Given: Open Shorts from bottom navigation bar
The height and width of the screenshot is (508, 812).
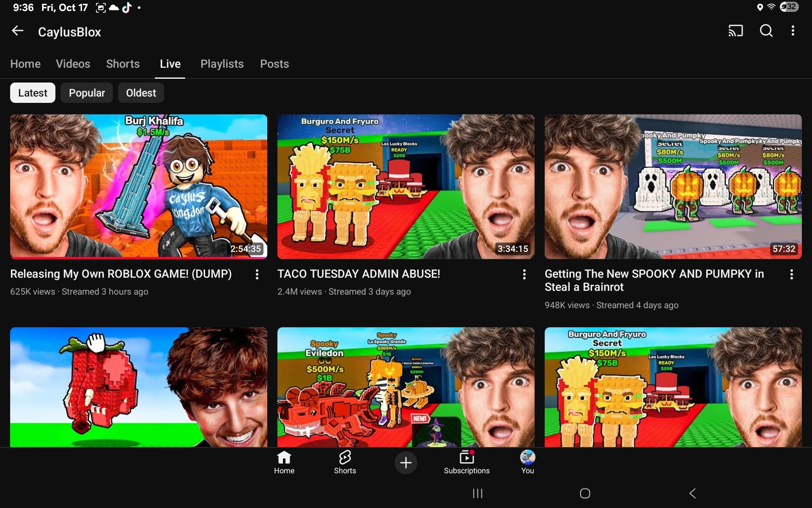Looking at the screenshot, I should pos(345,462).
